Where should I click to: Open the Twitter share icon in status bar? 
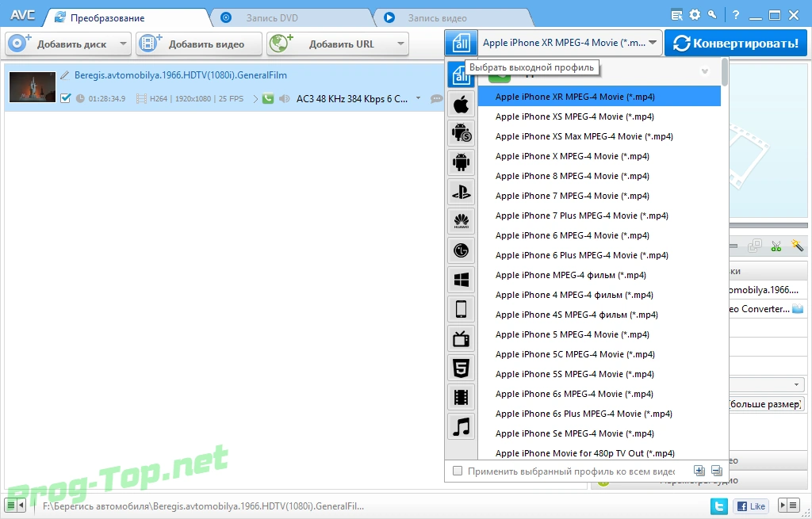pyautogui.click(x=718, y=506)
